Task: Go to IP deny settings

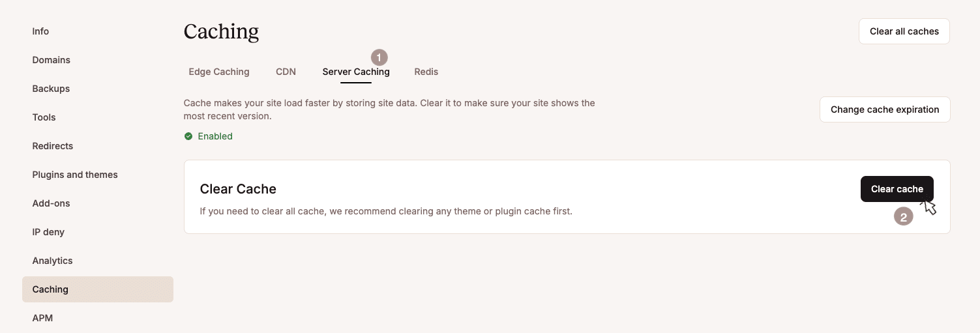Action: (48, 232)
